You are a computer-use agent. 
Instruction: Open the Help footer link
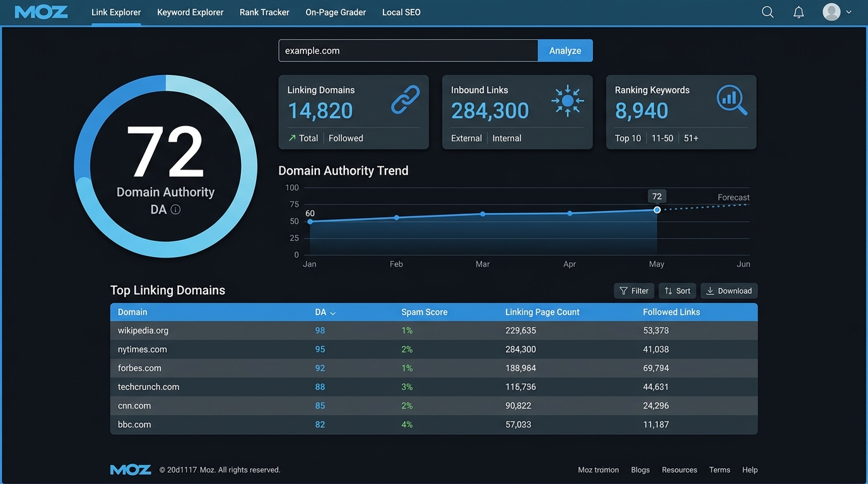click(x=750, y=470)
